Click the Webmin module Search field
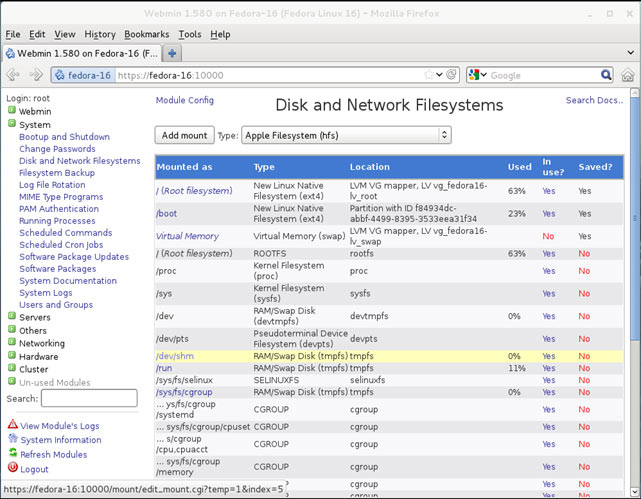 click(x=89, y=398)
